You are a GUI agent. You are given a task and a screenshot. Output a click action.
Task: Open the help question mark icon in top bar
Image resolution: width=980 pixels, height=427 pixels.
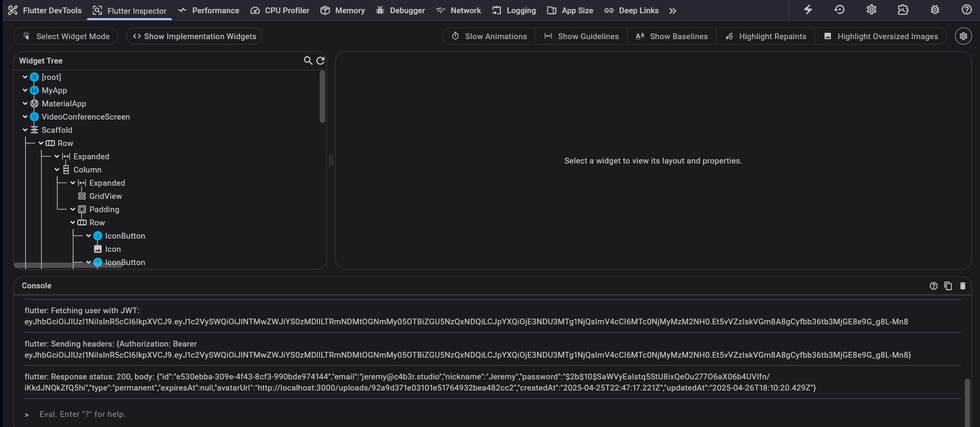pyautogui.click(x=966, y=10)
